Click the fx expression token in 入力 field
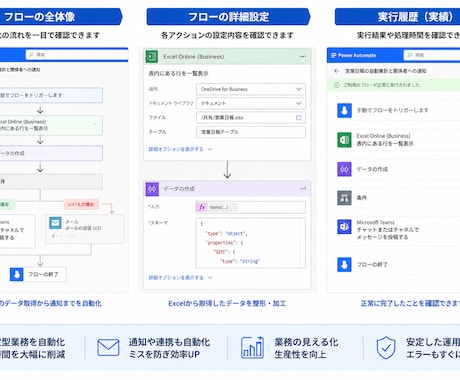The image size is (460, 380). coord(217,207)
